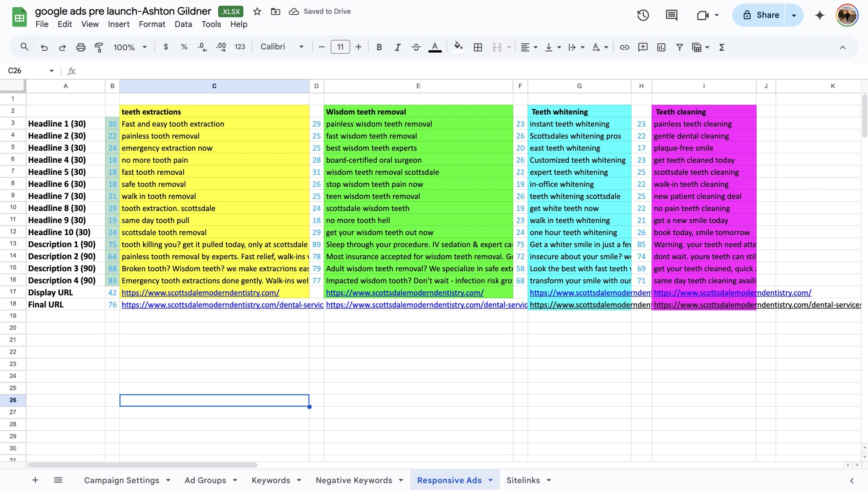Toggle Strikethrough formatting
Viewport: 868px width, 490px height.
[416, 47]
